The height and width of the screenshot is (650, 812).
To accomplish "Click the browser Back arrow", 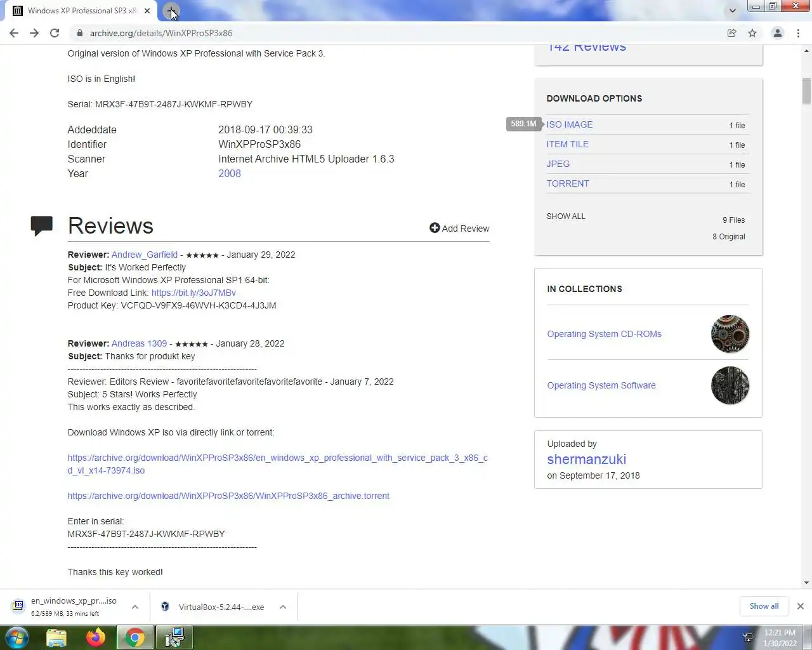I will point(14,33).
